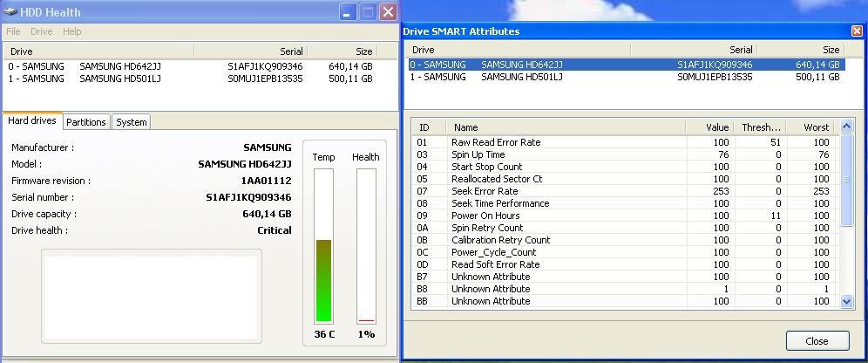Viewport: 868px width, 363px height.
Task: Select the Power On Hours row
Action: click(626, 216)
